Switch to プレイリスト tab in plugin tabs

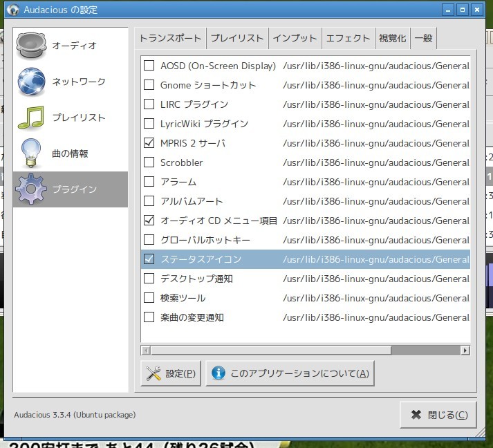pos(237,38)
